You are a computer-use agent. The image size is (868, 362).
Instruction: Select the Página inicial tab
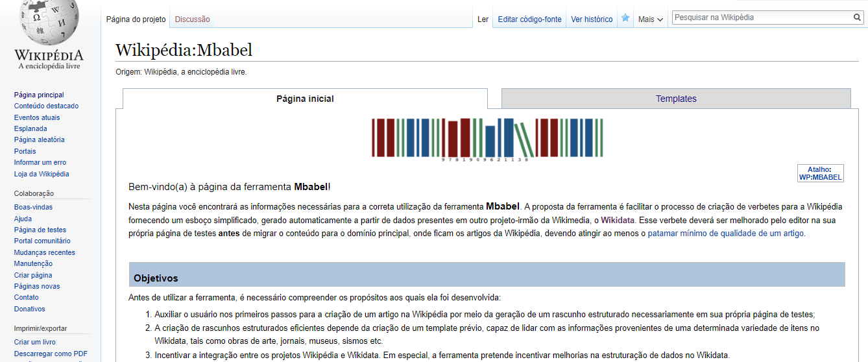coord(305,99)
